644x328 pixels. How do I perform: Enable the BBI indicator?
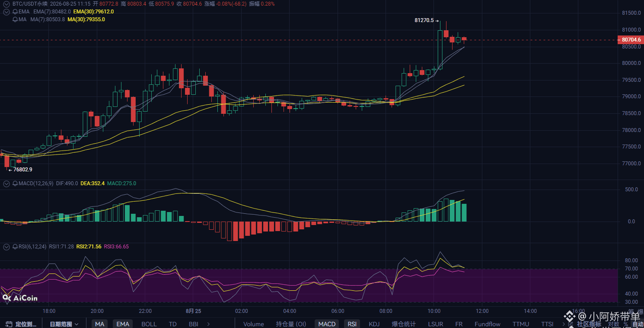(194, 324)
